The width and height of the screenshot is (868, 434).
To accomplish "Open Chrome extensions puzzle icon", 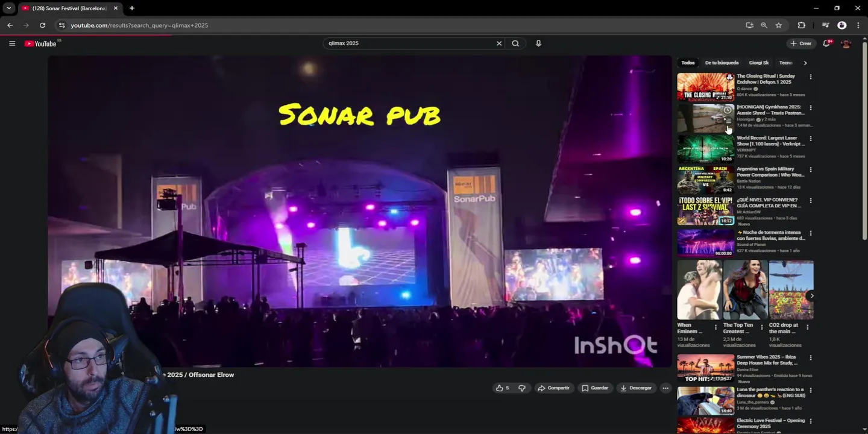I will pyautogui.click(x=801, y=25).
